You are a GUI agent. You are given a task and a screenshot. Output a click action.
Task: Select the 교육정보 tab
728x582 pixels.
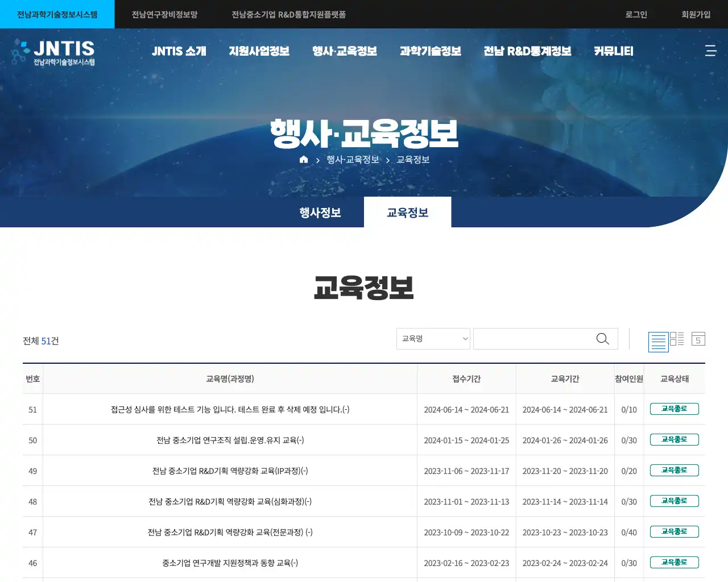407,212
